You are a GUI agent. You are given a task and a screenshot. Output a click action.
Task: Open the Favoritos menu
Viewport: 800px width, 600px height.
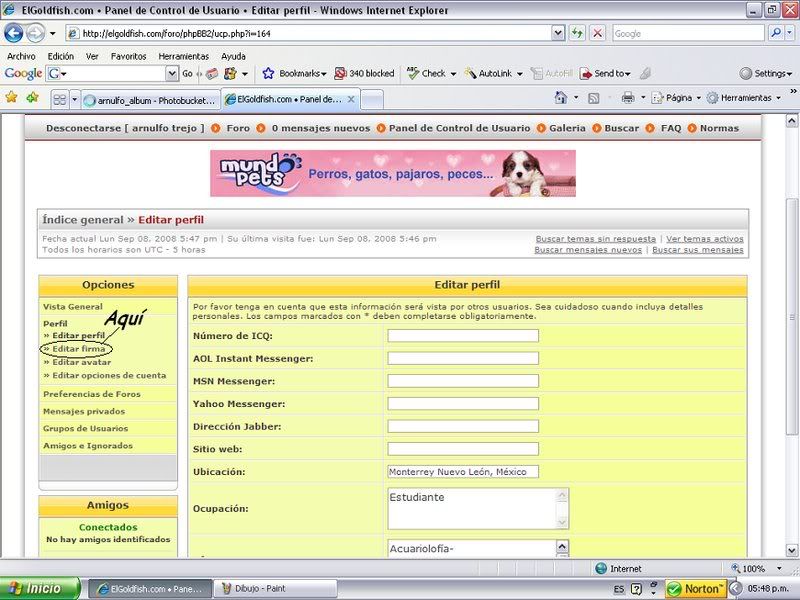point(129,56)
